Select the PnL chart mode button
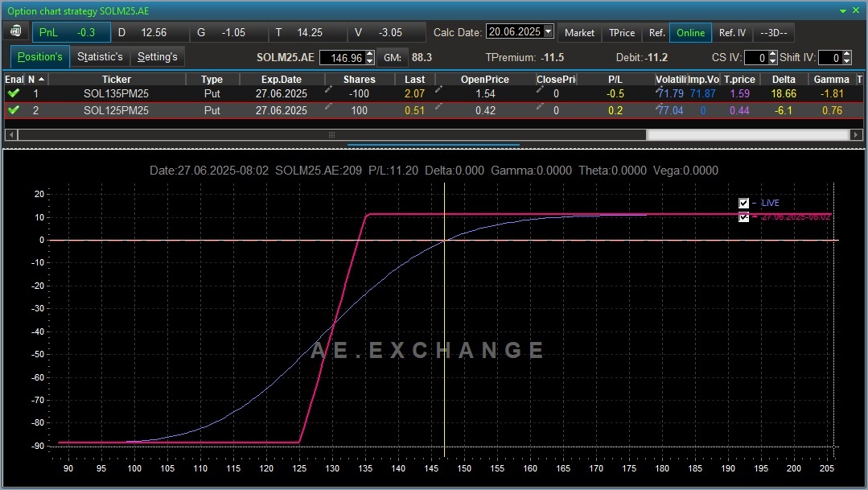 (72, 33)
